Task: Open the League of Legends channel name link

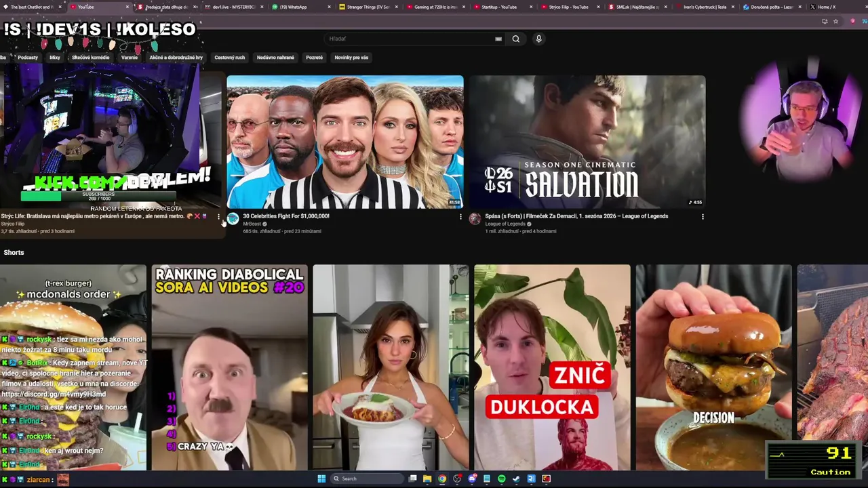Action: coord(505,224)
